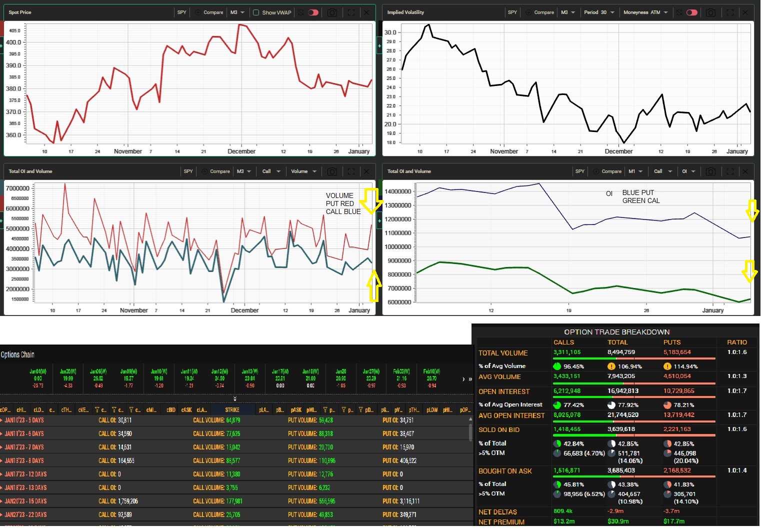Image resolution: width=763 pixels, height=532 pixels.
Task: Toggle the red switch in Spot Price header
Action: pos(313,12)
